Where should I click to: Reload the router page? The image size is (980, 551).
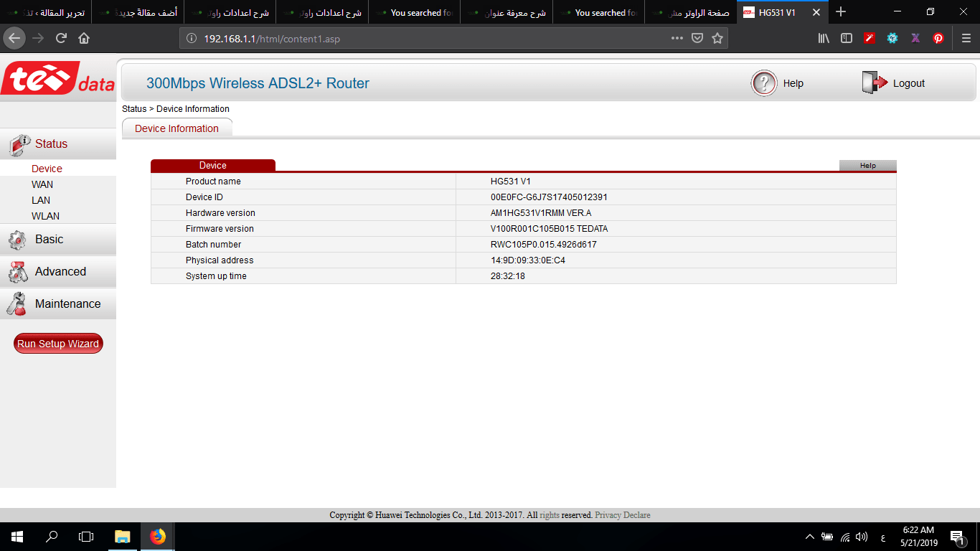click(61, 38)
